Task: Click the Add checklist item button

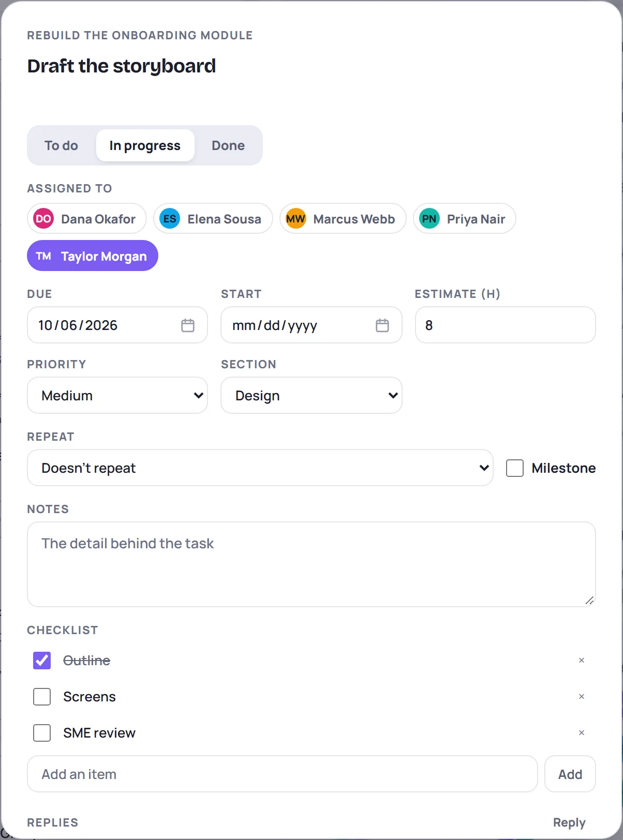Action: point(570,774)
